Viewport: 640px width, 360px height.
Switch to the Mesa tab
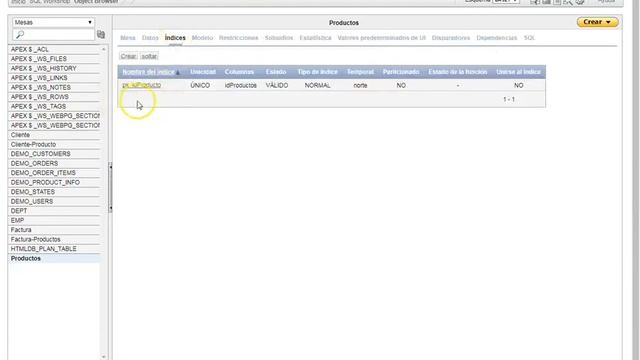(128, 38)
